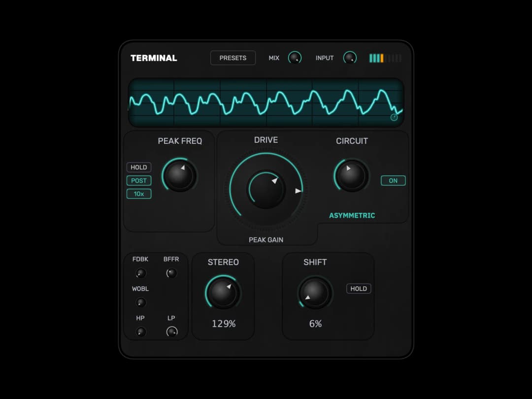Click the STEREO knob

pyautogui.click(x=223, y=292)
